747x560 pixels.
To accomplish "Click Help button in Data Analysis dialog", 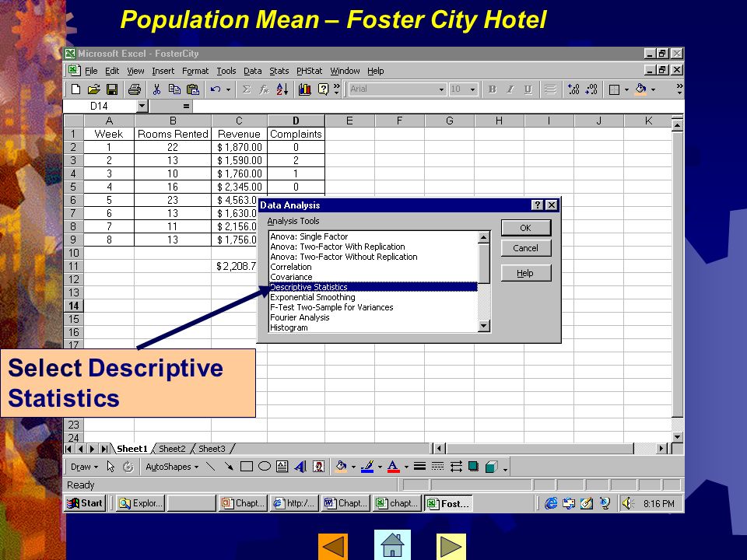I will click(x=526, y=273).
